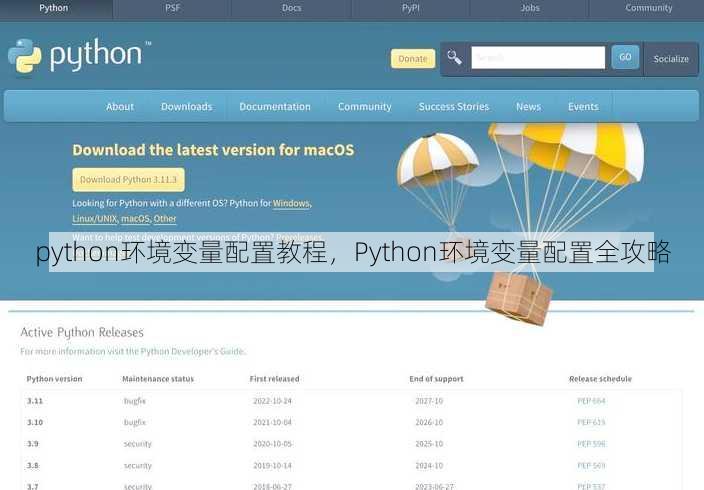Open the News navigation menu
The height and width of the screenshot is (490, 704).
point(528,107)
